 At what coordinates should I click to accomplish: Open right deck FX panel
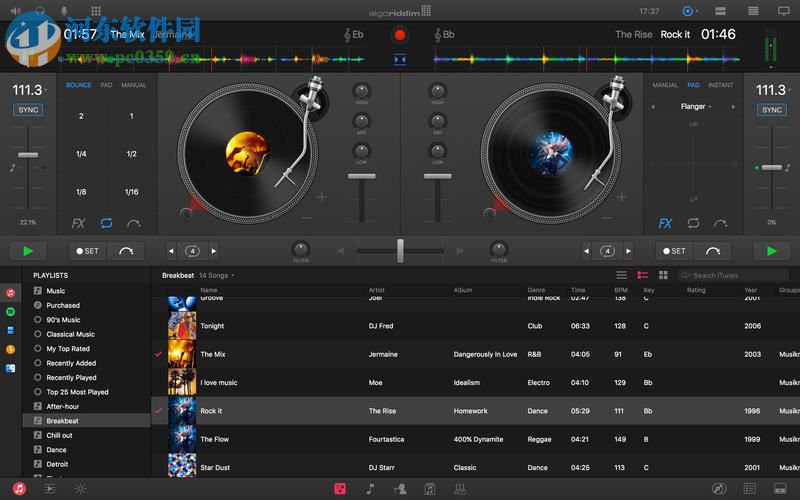point(665,223)
